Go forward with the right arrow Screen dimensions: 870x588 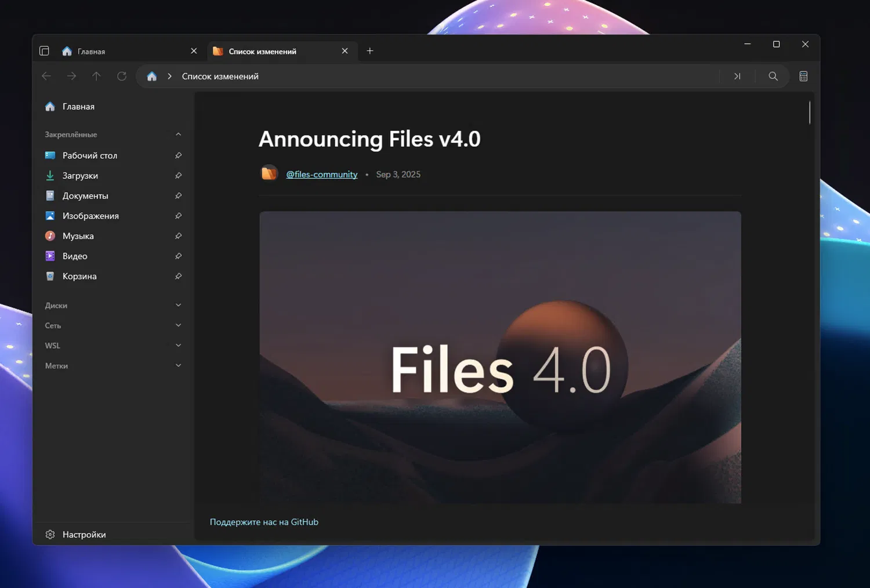pyautogui.click(x=71, y=76)
